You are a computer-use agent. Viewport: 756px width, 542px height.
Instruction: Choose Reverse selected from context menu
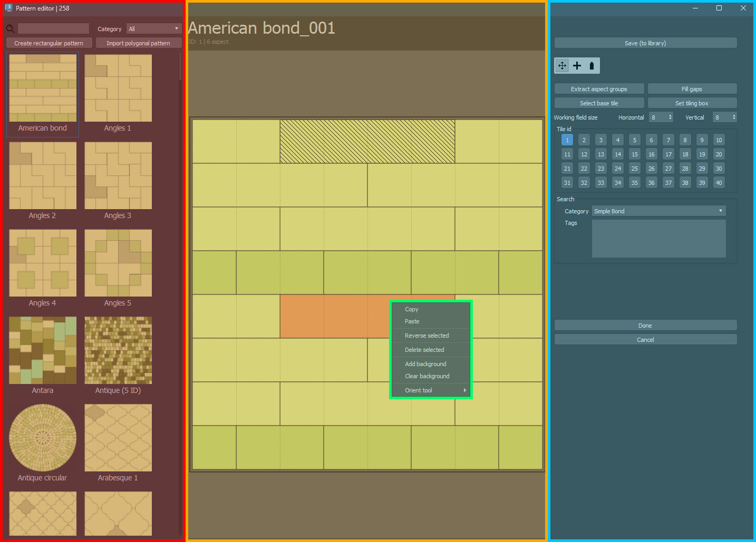[427, 336]
